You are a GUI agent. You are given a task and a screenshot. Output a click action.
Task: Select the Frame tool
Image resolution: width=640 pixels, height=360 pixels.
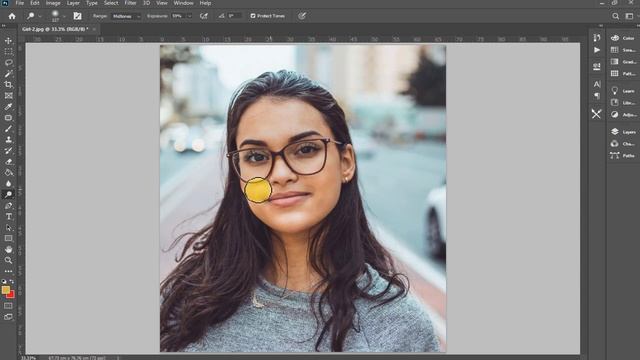click(x=8, y=96)
